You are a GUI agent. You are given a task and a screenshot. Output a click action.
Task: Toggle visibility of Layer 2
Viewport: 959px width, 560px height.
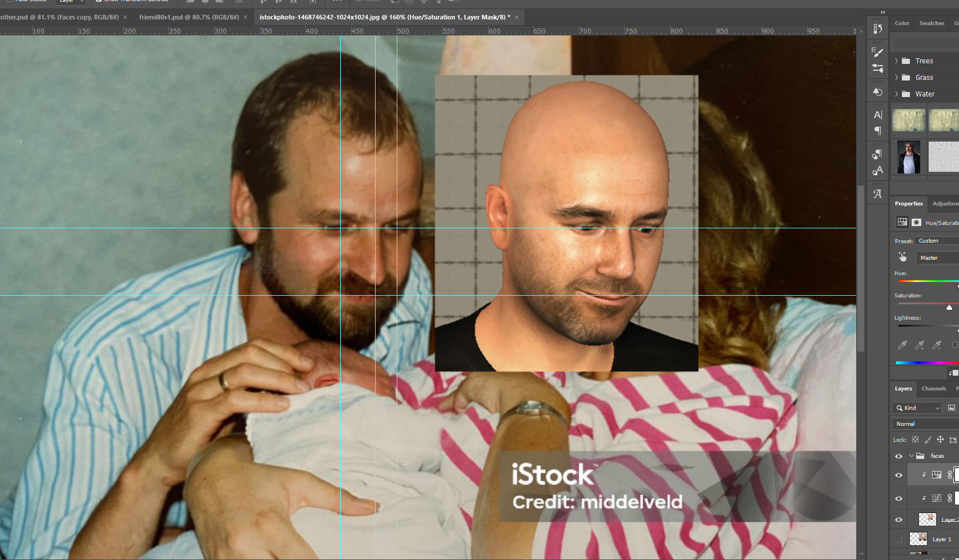point(898,519)
